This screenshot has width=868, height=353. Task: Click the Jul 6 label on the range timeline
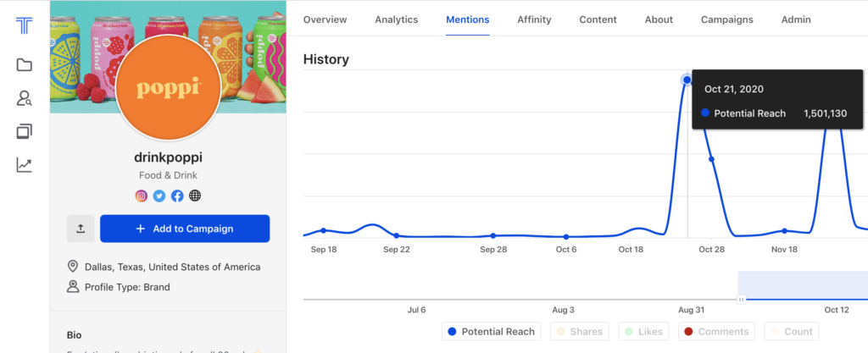point(416,310)
